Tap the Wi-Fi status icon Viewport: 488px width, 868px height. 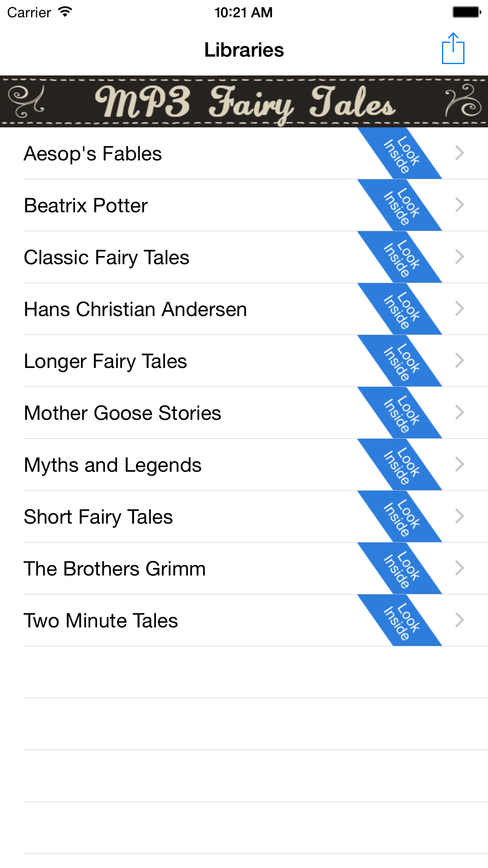coord(65,12)
